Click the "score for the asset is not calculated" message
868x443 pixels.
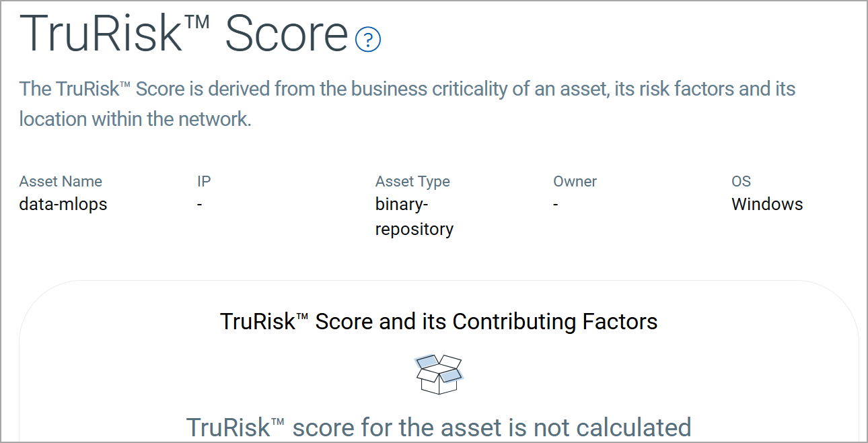click(439, 427)
